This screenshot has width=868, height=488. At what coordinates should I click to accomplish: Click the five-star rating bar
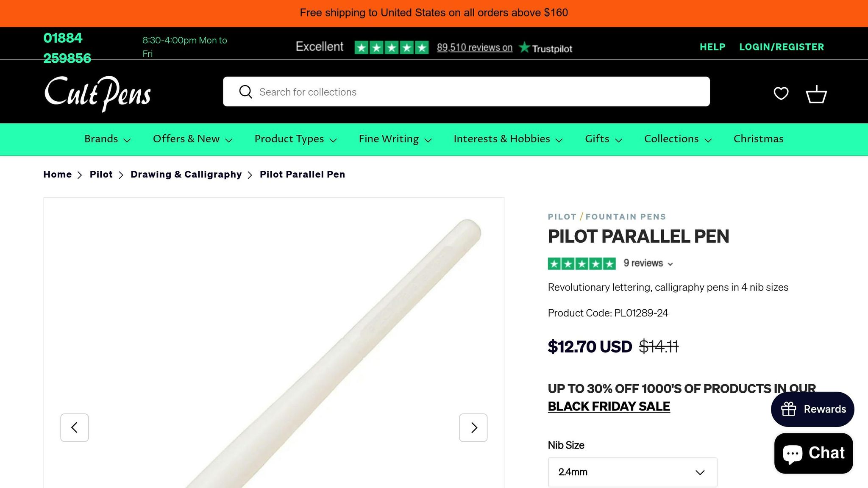[x=581, y=263]
